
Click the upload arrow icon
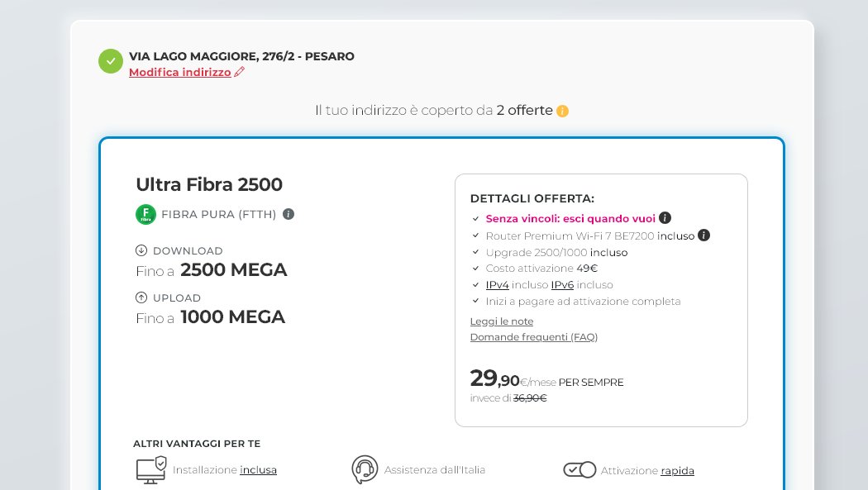[x=141, y=297]
